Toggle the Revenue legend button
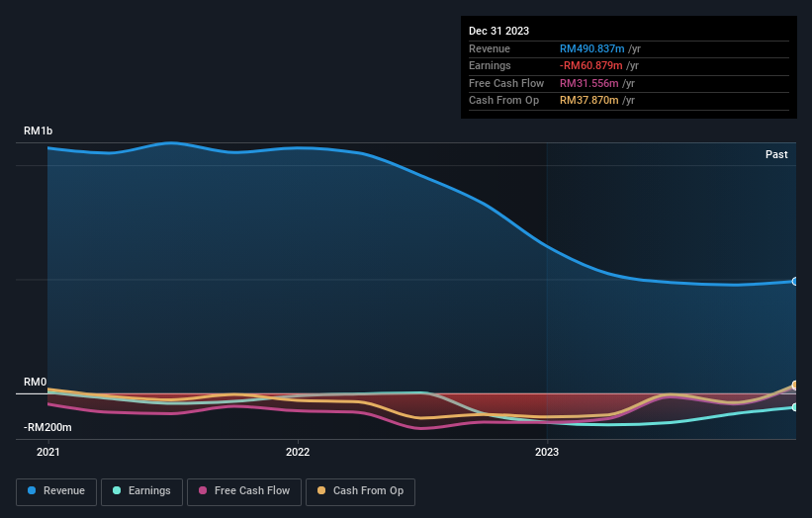Image resolution: width=812 pixels, height=518 pixels. pos(56,491)
